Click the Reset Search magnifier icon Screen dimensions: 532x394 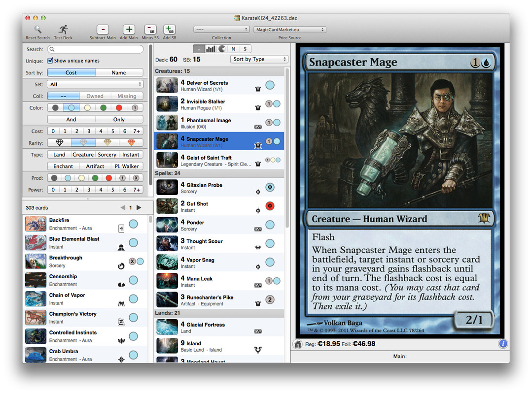point(37,29)
